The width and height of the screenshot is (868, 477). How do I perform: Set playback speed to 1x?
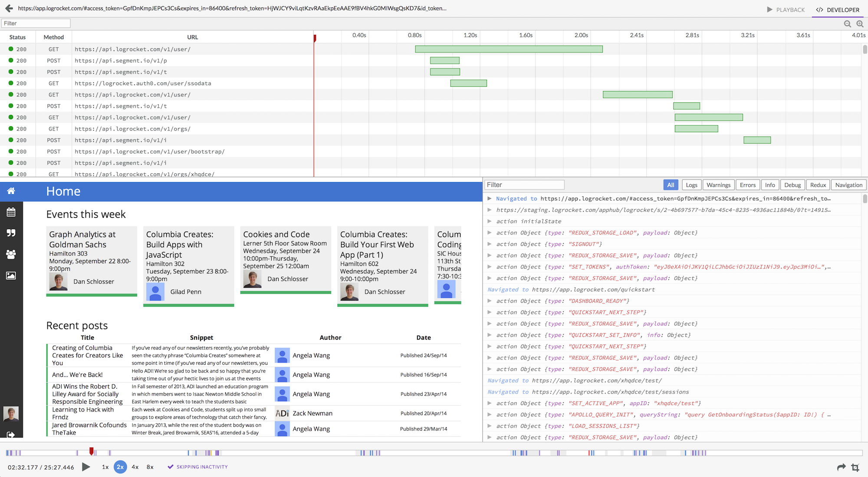[x=105, y=467]
